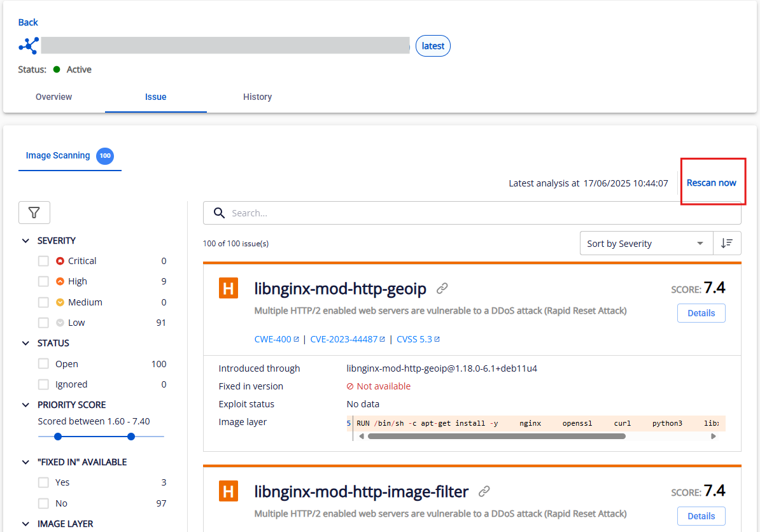Click Rescan now
This screenshot has height=532, width=760.
tap(711, 183)
